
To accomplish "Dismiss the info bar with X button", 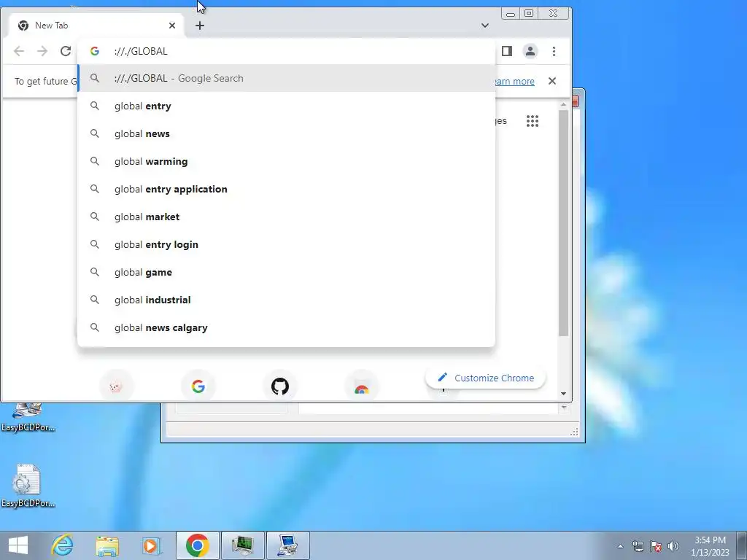I will tap(552, 81).
